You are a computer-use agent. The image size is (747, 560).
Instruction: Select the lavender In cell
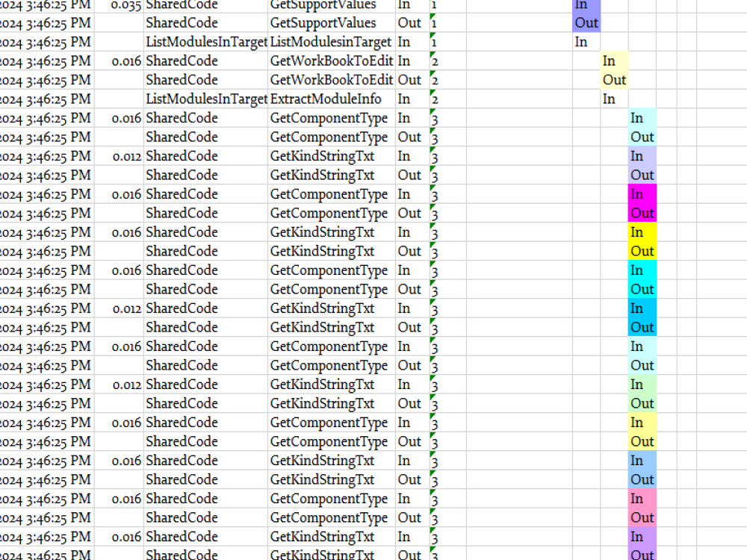coord(642,156)
